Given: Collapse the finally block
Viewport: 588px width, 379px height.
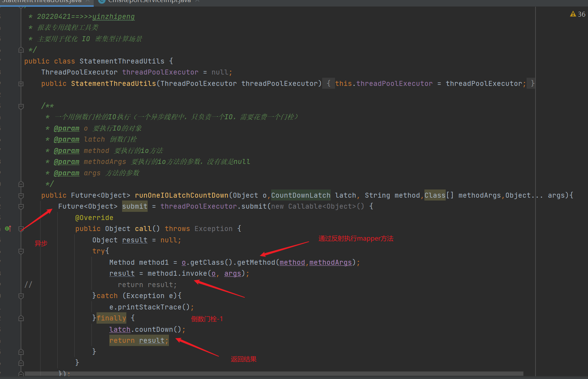Looking at the screenshot, I should [x=21, y=318].
